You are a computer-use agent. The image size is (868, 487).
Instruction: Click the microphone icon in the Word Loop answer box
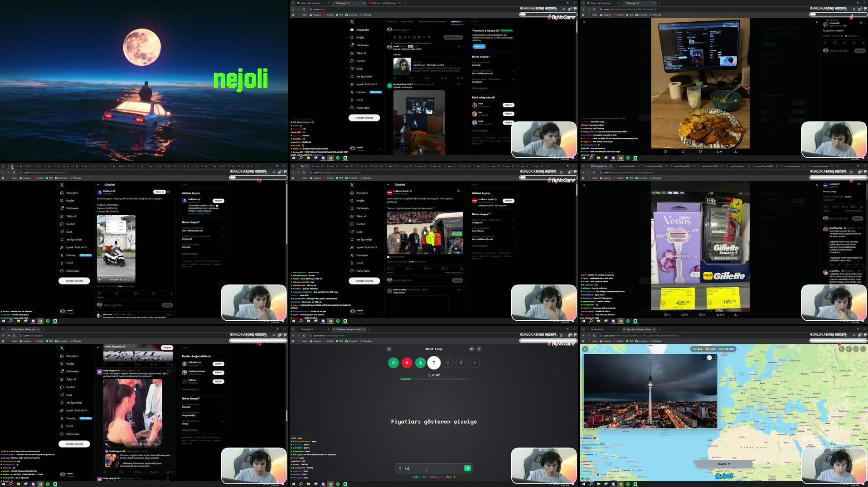tap(400, 468)
